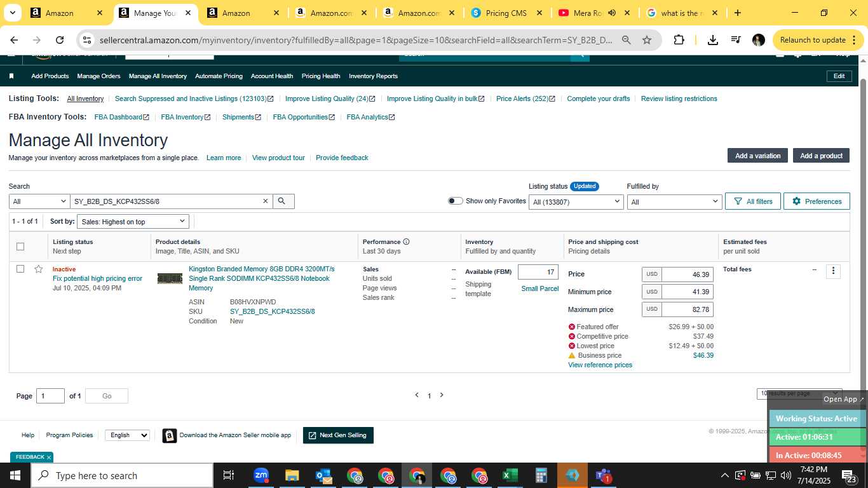
Task: Open the English language dropdown
Action: click(127, 435)
